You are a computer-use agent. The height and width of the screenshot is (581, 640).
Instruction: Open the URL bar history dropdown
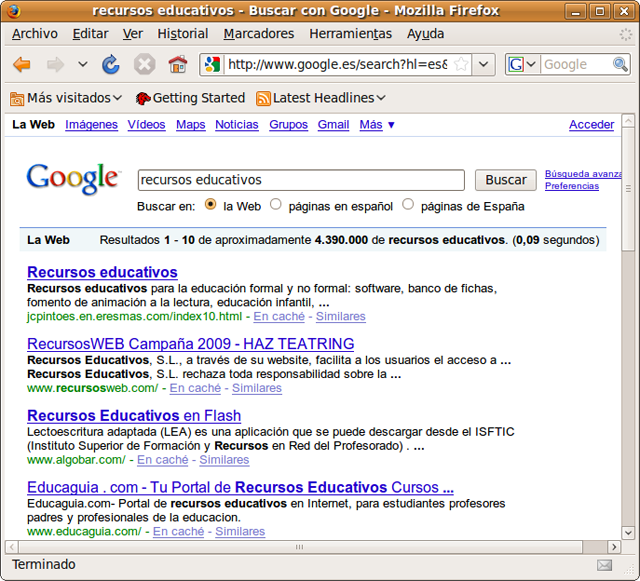pos(484,64)
